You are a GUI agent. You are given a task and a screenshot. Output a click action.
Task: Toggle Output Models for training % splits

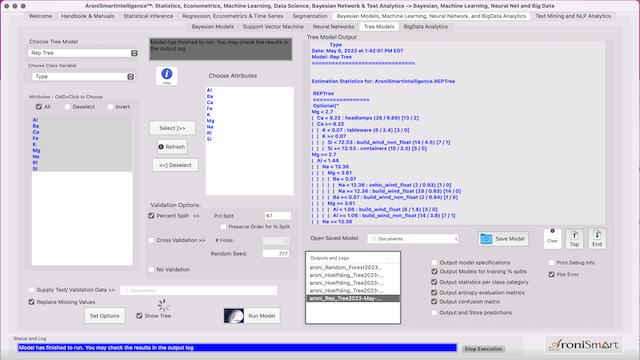click(434, 271)
